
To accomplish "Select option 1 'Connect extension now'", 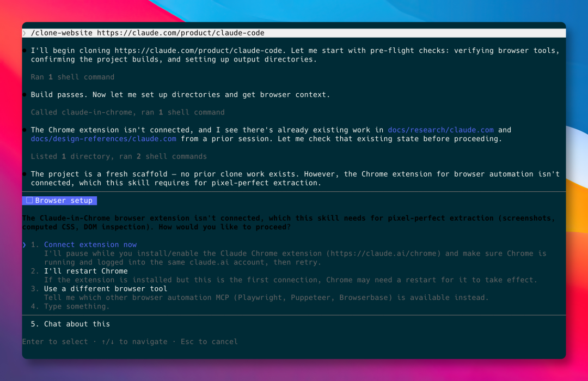I will click(x=90, y=245).
